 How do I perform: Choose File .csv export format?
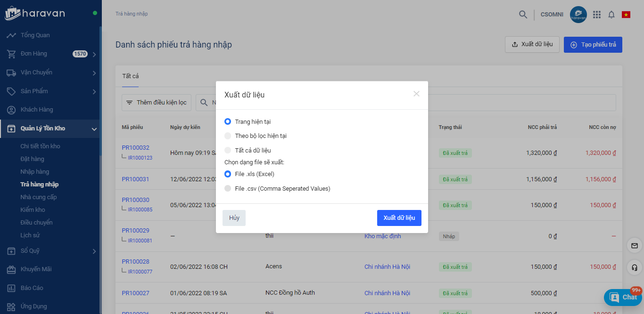228,189
